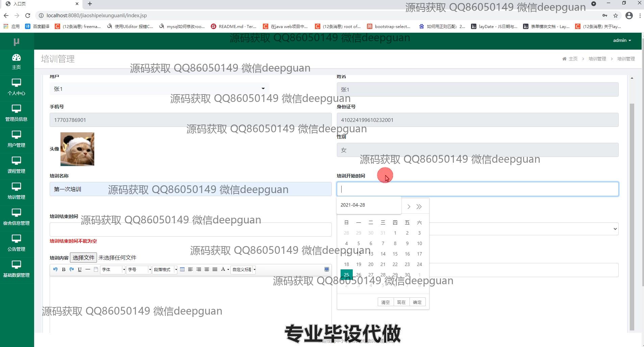Insert a table using the editor toolbar icon
The width and height of the screenshot is (644, 347).
(x=182, y=269)
